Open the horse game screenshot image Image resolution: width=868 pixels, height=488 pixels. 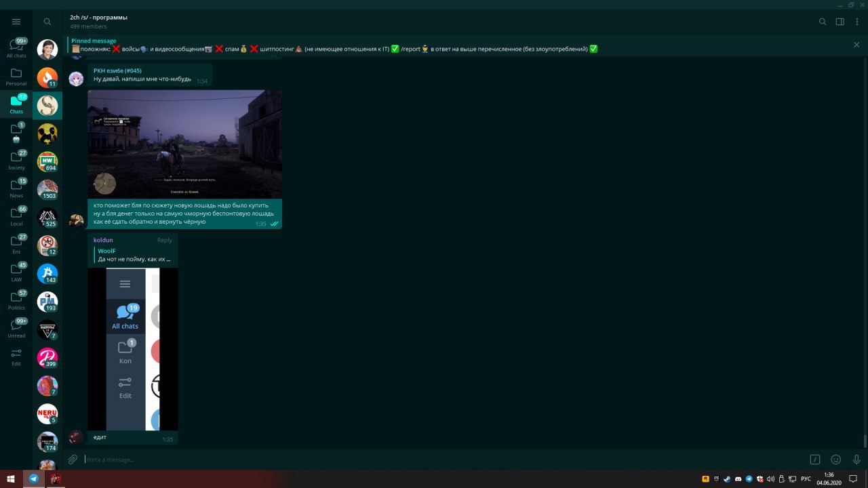pos(184,144)
